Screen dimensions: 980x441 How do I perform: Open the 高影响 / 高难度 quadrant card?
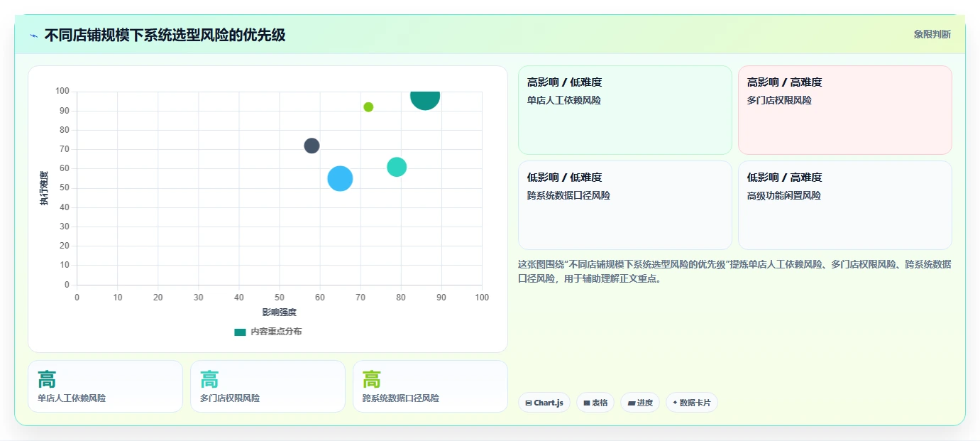(844, 110)
